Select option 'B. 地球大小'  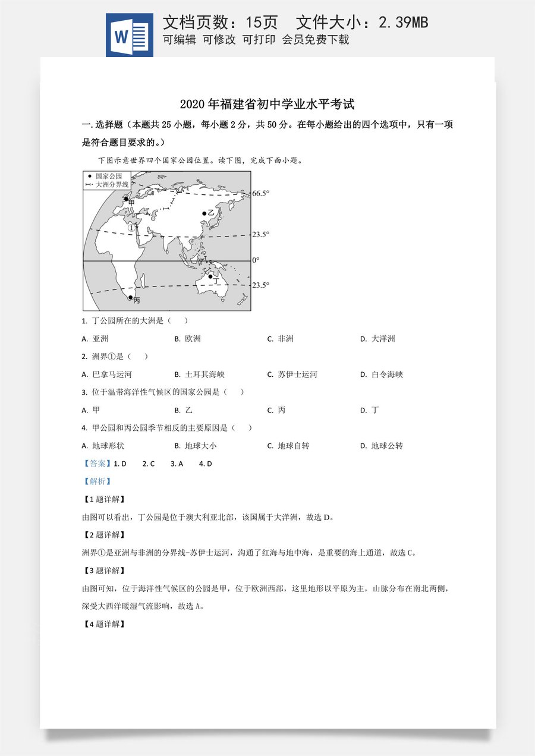pos(196,446)
